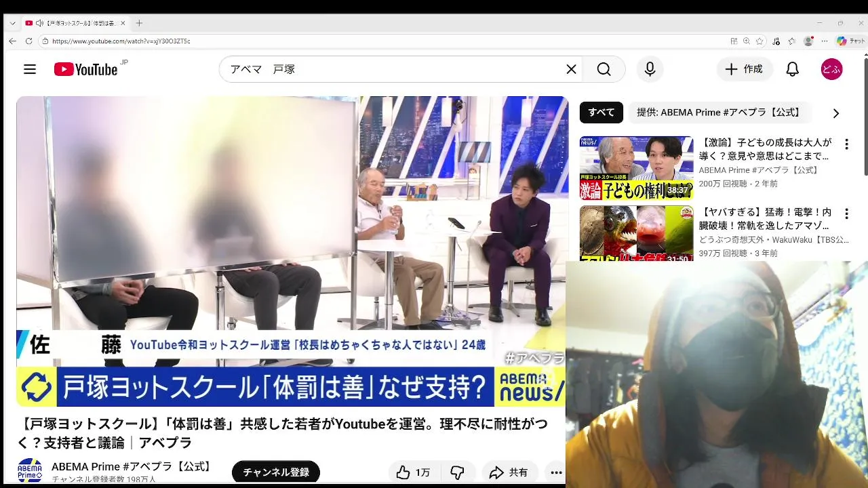The image size is (868, 488).
Task: Go back with browser back arrow
Action: (x=12, y=41)
